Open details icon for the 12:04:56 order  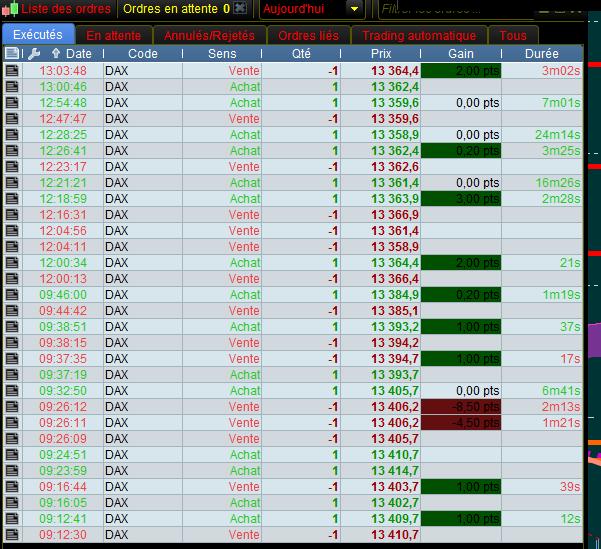pyautogui.click(x=12, y=230)
